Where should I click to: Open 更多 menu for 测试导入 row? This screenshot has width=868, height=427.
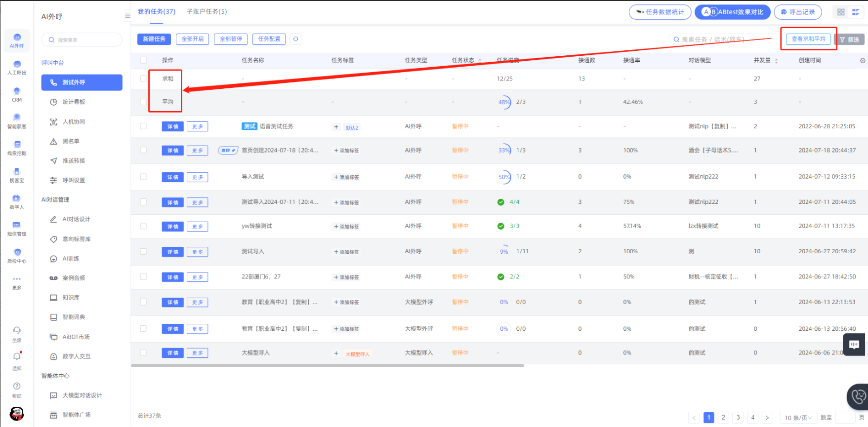click(x=198, y=252)
